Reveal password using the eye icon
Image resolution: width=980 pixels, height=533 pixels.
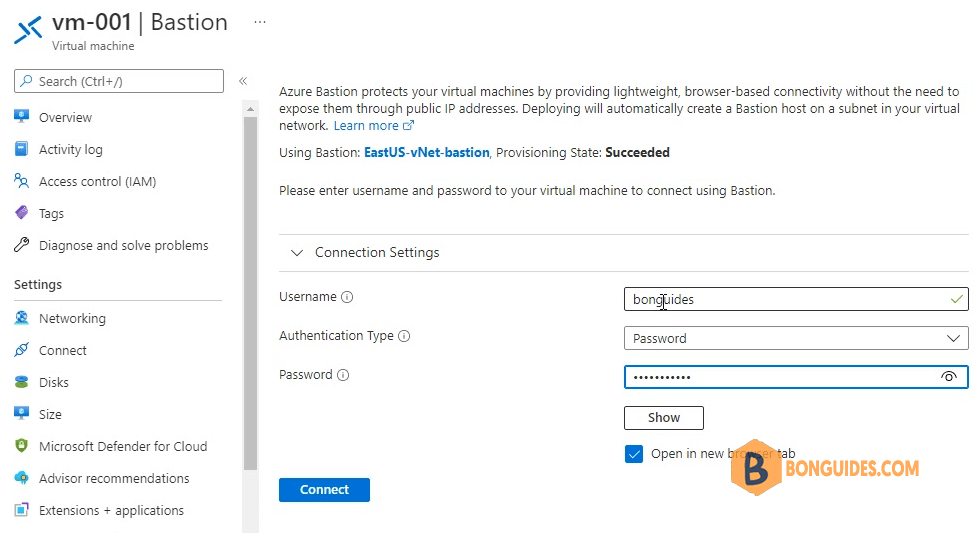[949, 376]
